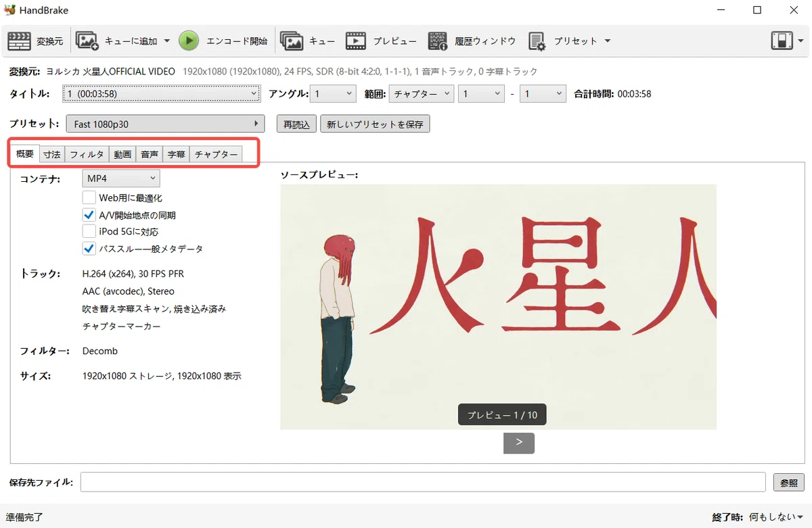The width and height of the screenshot is (812, 528).
Task: Click the チャプターマーカー text
Action: (x=121, y=326)
